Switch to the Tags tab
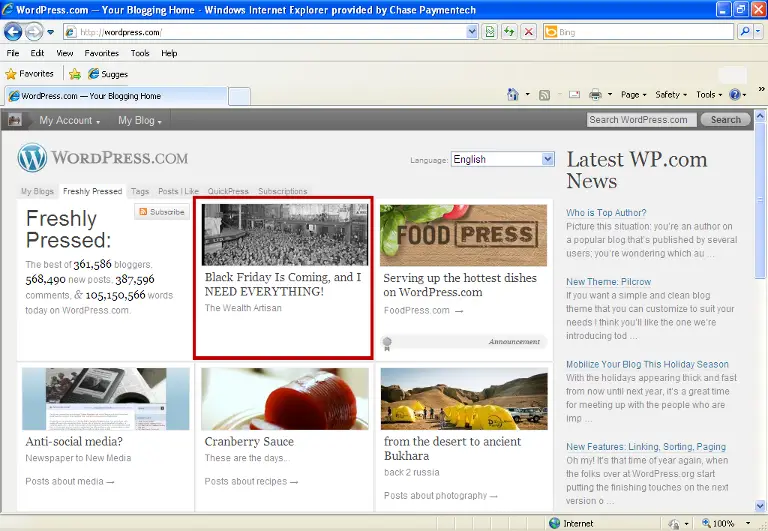 coord(140,191)
